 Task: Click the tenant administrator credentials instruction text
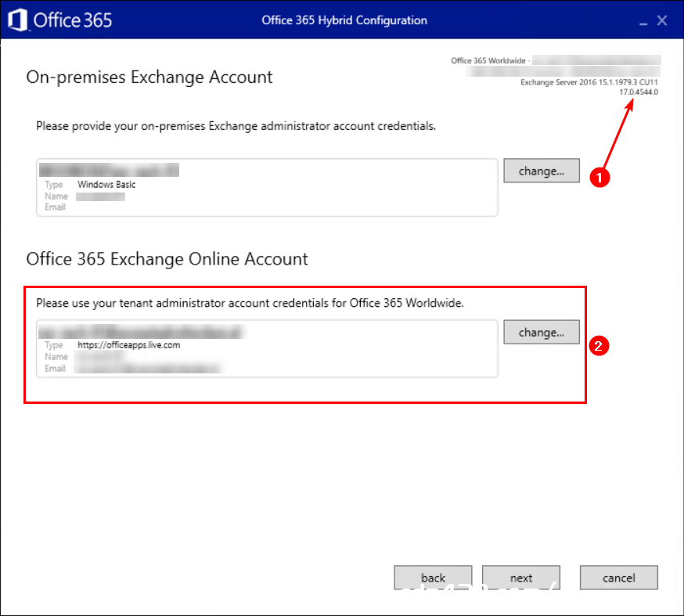[250, 303]
